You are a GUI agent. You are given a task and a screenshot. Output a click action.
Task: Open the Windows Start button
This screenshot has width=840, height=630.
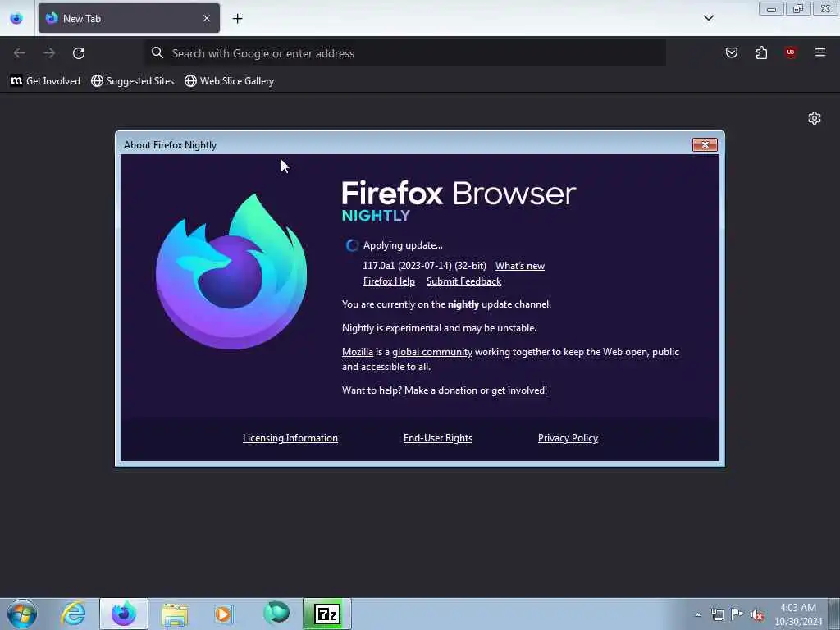(22, 614)
